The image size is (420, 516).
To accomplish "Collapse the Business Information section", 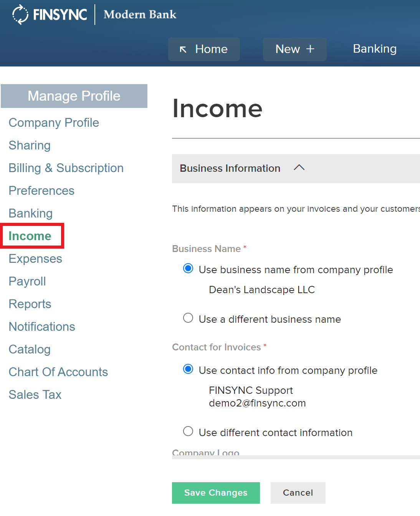I will pyautogui.click(x=299, y=168).
